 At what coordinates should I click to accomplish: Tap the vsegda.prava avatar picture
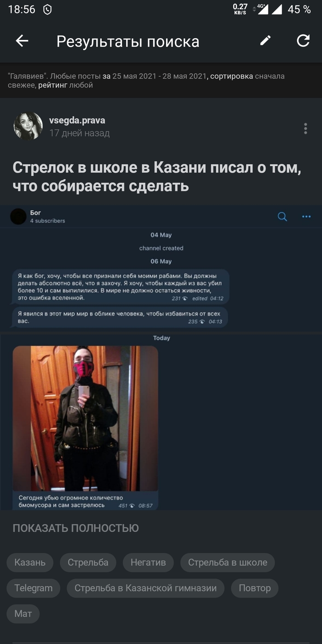click(28, 126)
